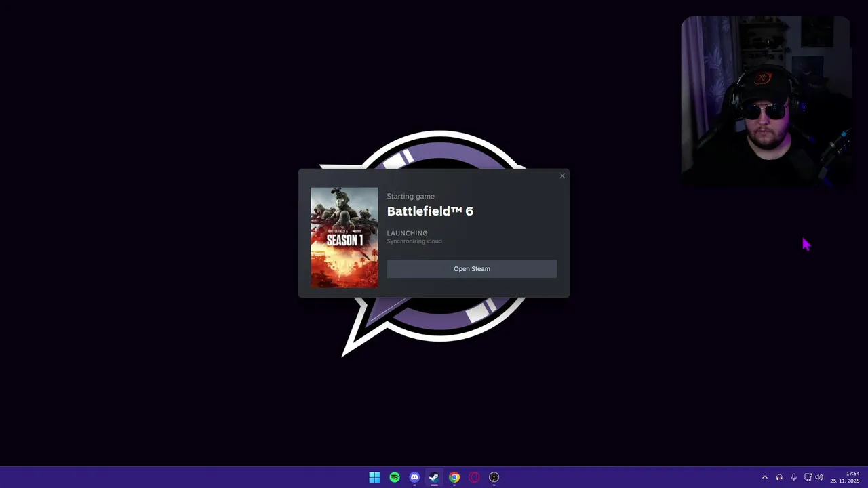Click the headset tray icon

(x=779, y=477)
